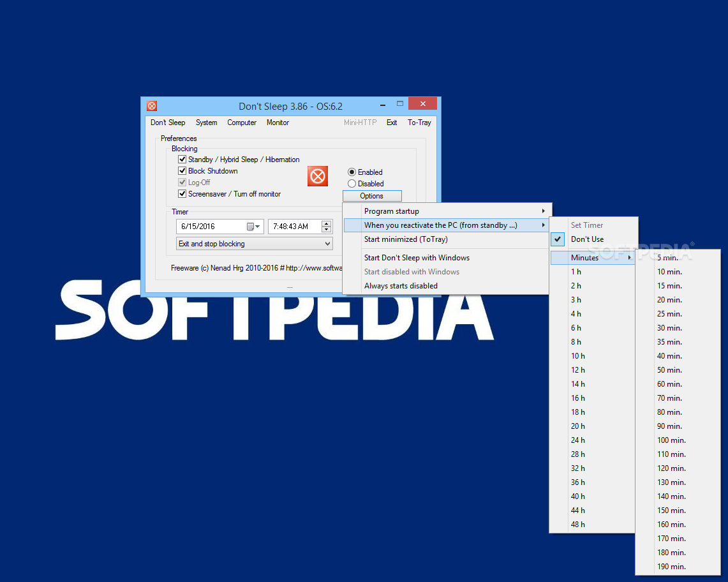Click the Mini-HTTP menu item
This screenshot has width=728, height=582.
point(360,123)
